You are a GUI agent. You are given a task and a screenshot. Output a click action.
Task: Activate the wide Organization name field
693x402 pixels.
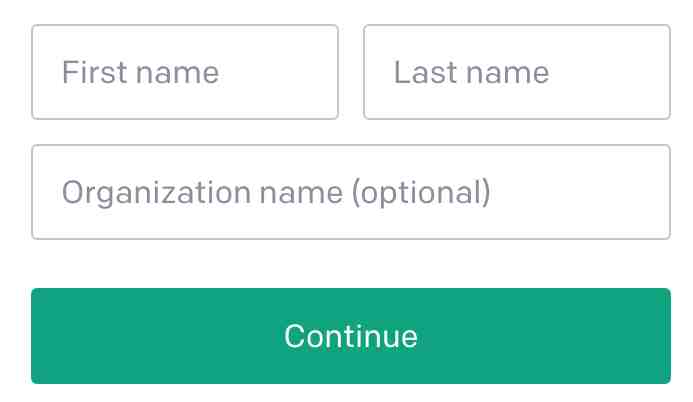(x=350, y=192)
